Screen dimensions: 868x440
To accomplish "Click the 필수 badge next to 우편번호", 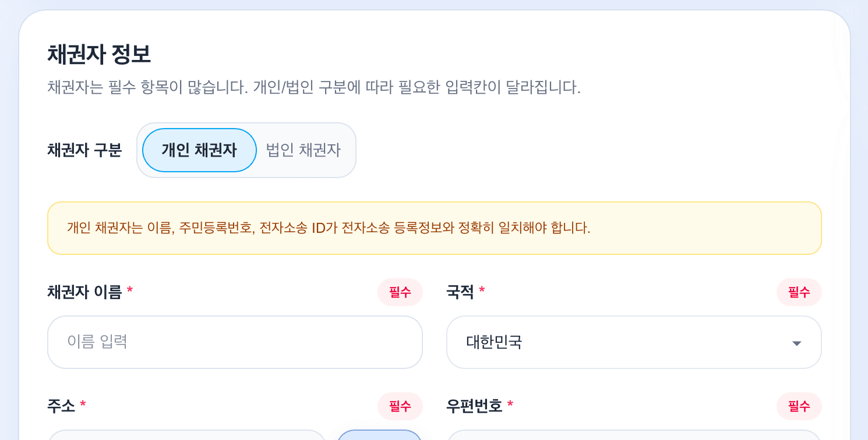I will 799,406.
